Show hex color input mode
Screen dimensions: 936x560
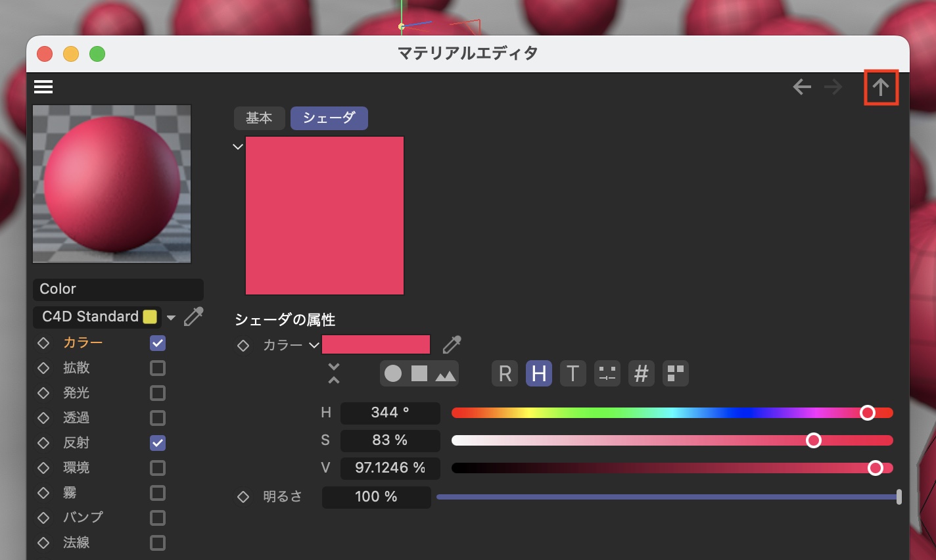click(x=641, y=374)
